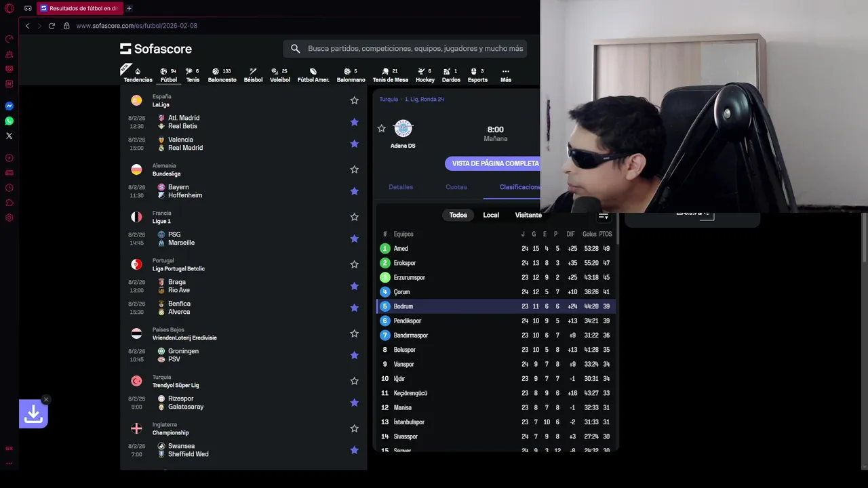868x488 pixels.
Task: Select the Béisbol sport category
Action: (253, 75)
